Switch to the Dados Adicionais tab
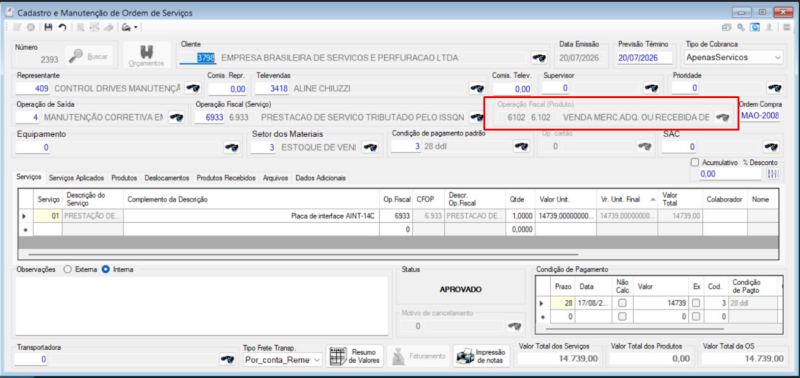 click(320, 178)
